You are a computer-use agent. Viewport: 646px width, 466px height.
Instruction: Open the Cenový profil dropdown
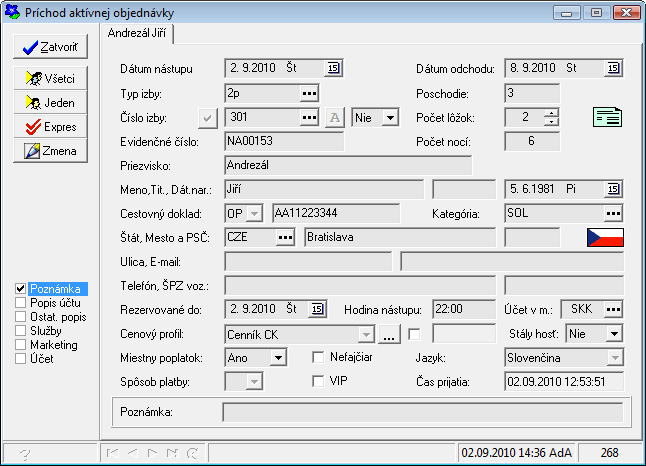pyautogui.click(x=366, y=333)
